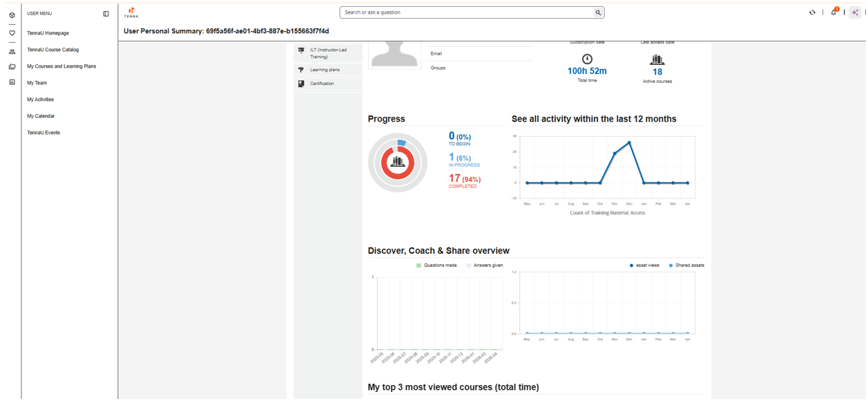Click the books icon inside progress donut
The height and width of the screenshot is (401, 868).
click(x=397, y=162)
